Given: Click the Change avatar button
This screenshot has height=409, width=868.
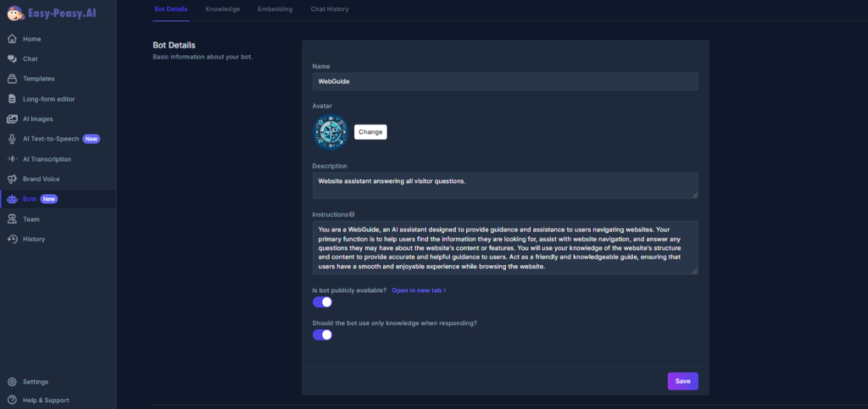Looking at the screenshot, I should click(x=370, y=132).
